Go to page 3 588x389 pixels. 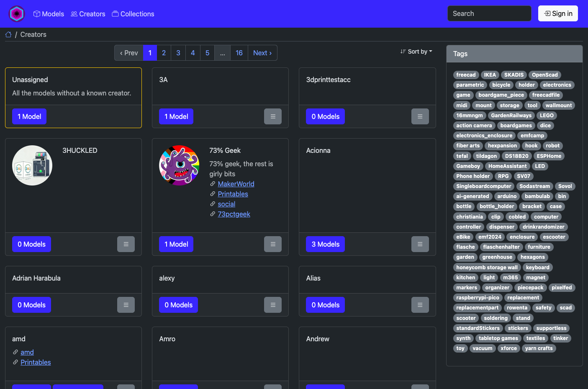[178, 53]
